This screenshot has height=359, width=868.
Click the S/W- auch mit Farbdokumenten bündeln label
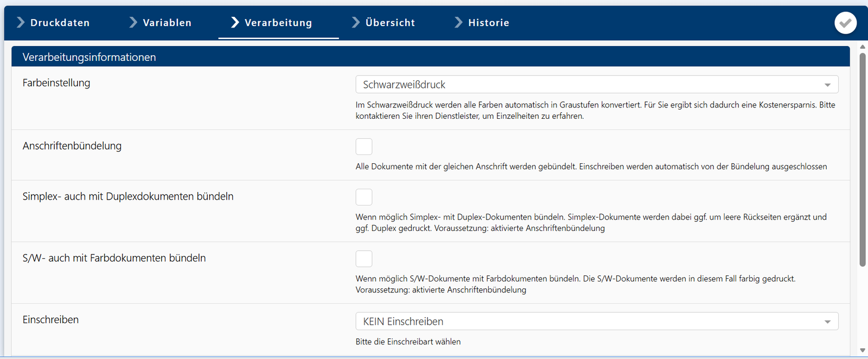click(114, 258)
